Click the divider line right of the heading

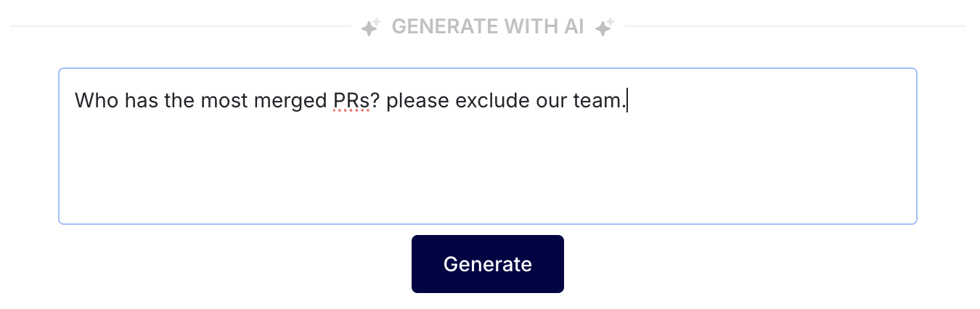click(795, 27)
